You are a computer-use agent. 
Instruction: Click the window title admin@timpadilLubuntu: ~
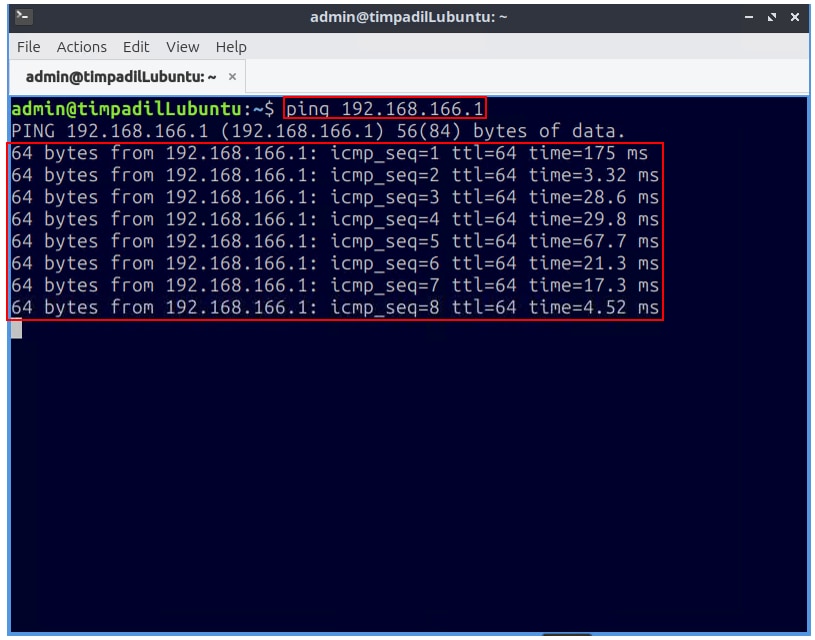pos(409,17)
